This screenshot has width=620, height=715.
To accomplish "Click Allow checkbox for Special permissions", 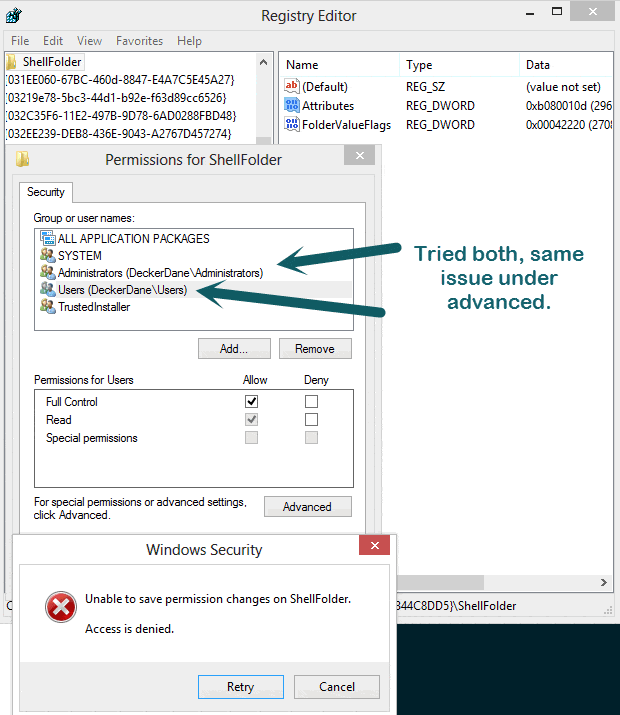I will (252, 438).
